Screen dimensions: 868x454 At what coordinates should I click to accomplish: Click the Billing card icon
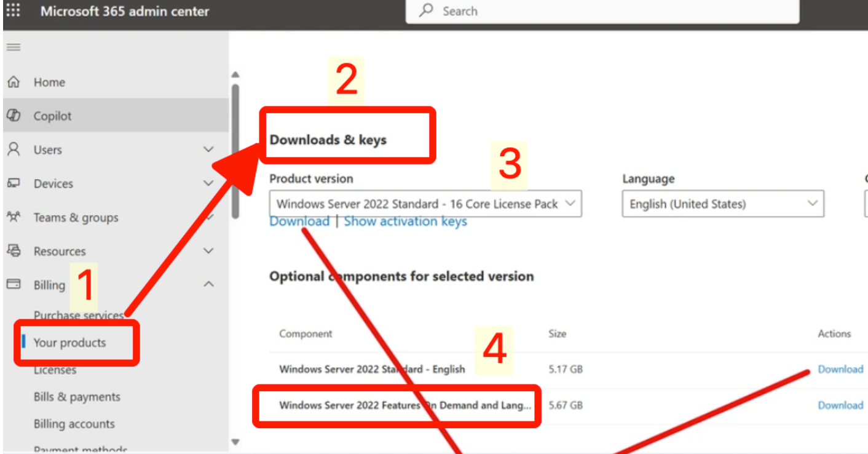14,284
